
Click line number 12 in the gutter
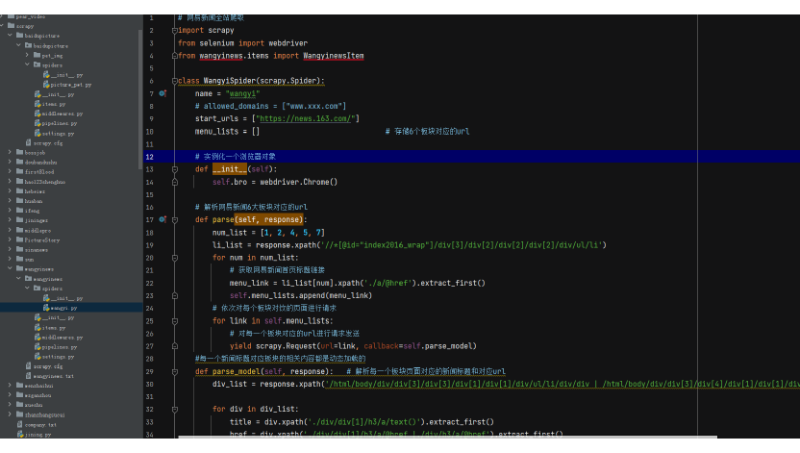pos(149,157)
